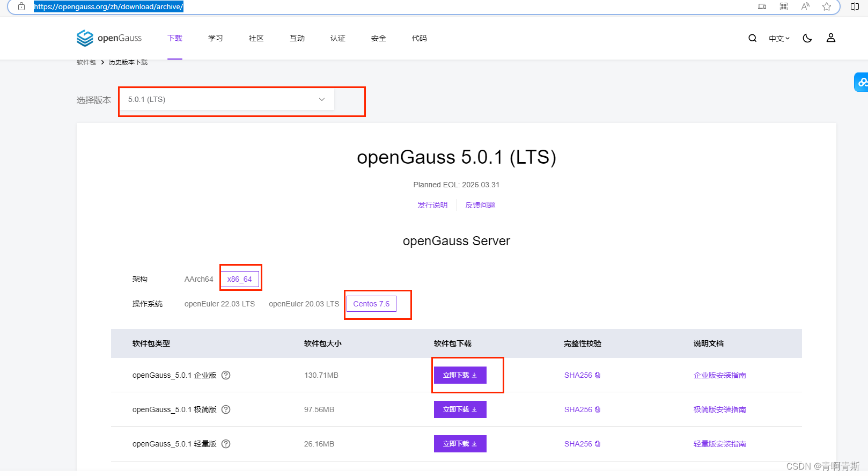Open the 认证 navigation menu
Screen dimensions: 868x476
coord(338,38)
